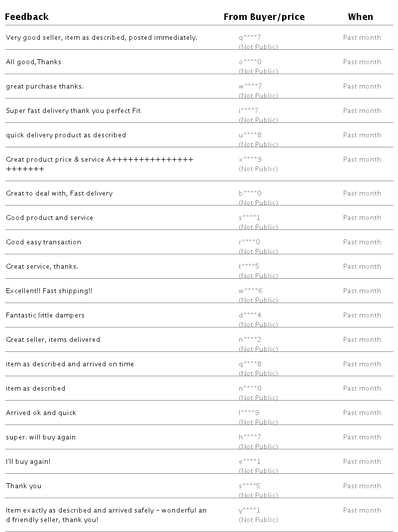Click "Past month" beside the "Thank you" feedback
The width and height of the screenshot is (398, 532).
(x=362, y=486)
